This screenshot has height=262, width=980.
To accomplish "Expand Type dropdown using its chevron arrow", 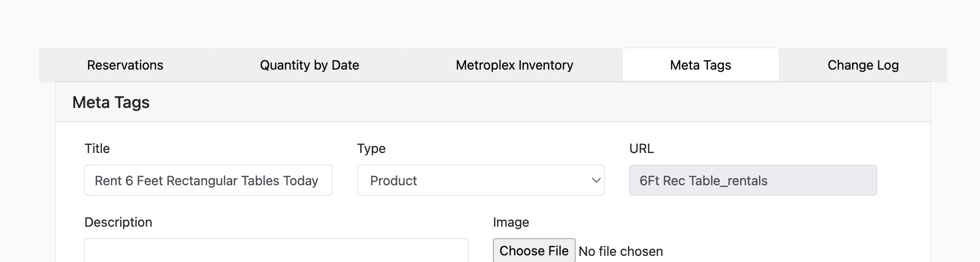I will click(595, 180).
